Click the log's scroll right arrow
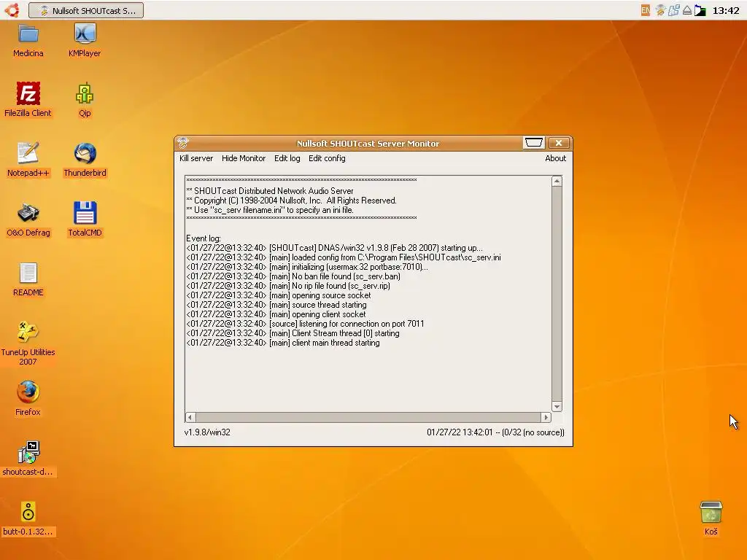 (x=546, y=417)
